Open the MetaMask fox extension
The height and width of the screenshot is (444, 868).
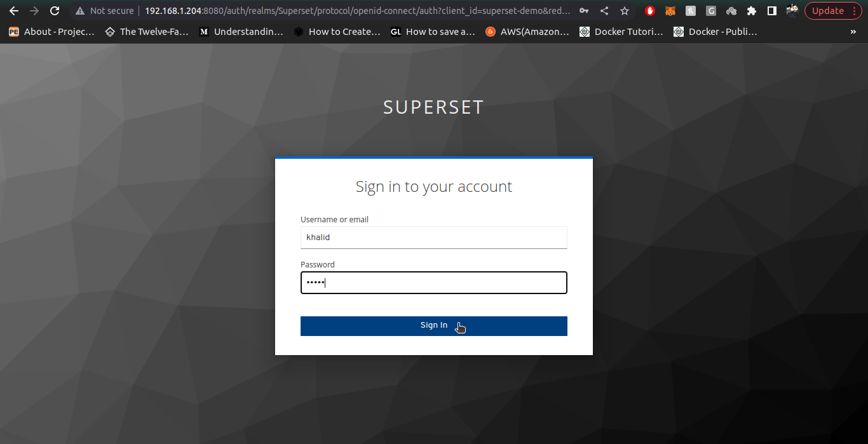[670, 11]
